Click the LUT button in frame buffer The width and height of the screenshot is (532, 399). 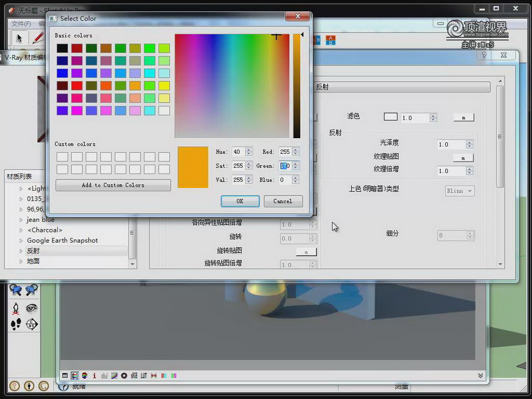coord(144,375)
